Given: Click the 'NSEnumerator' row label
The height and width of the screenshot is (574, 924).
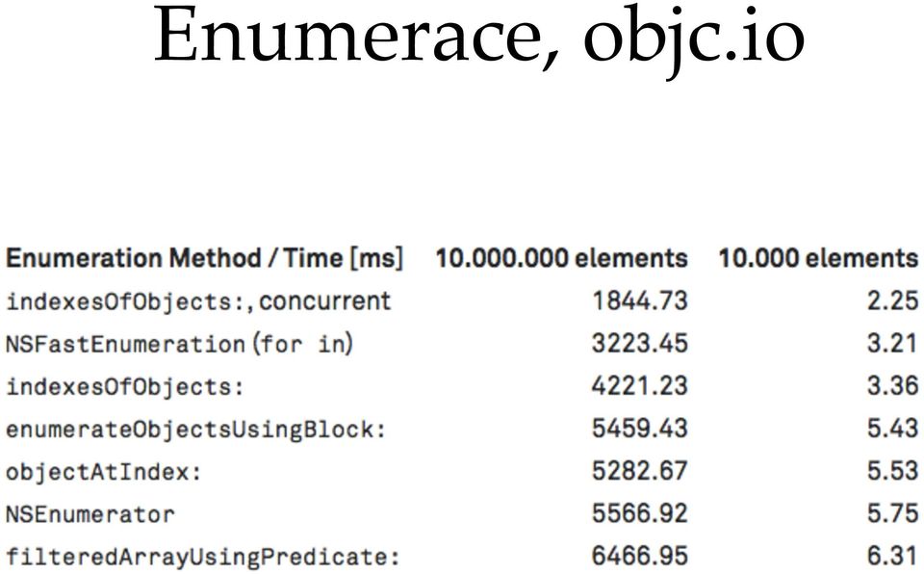Looking at the screenshot, I should [x=90, y=514].
